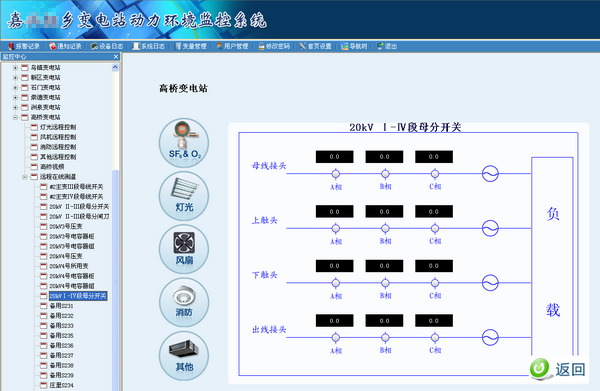This screenshot has height=391, width=600.
Task: Expand the 石门变电站 tree node
Action: pos(15,87)
